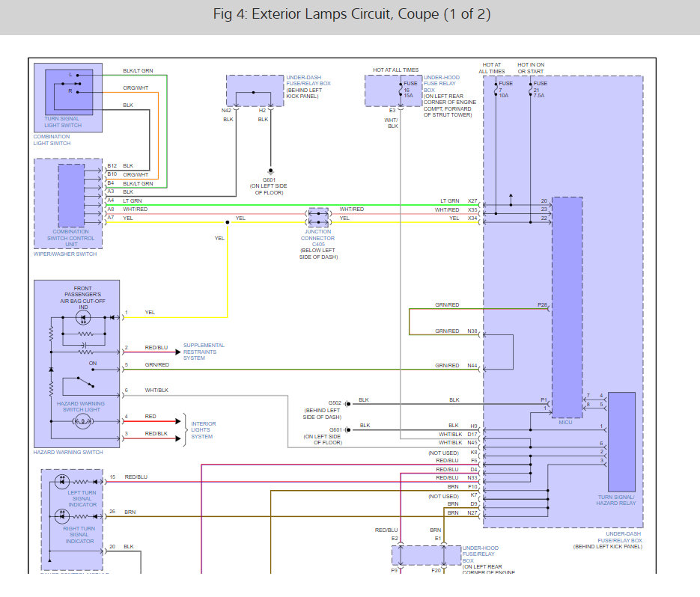700x597 pixels.
Task: Click the ORG/WHT label near the turn signal switch
Action: [x=136, y=88]
